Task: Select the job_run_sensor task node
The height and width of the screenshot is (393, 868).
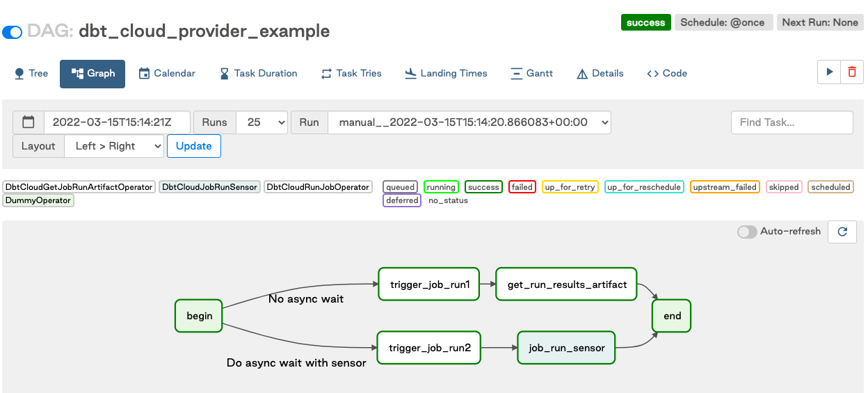Action: (567, 348)
